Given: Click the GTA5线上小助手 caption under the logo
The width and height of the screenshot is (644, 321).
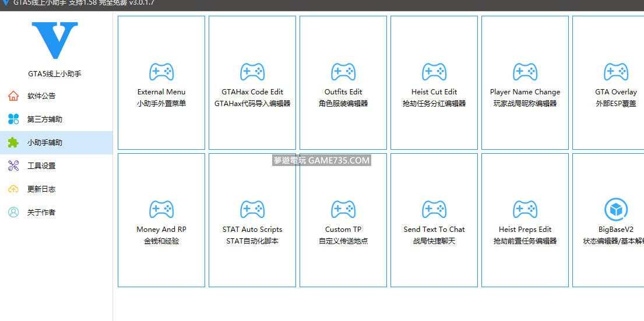Looking at the screenshot, I should point(55,75).
